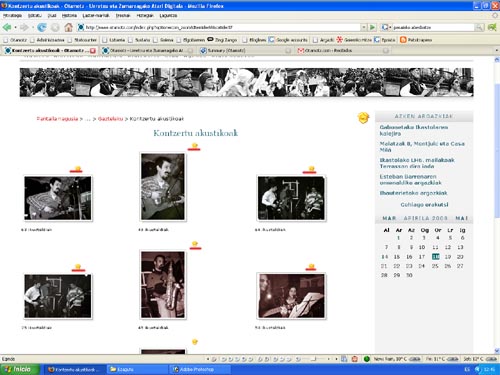
Task: Open the striped-sweater guitarist landscape thumbnail
Action: pyautogui.click(x=58, y=198)
